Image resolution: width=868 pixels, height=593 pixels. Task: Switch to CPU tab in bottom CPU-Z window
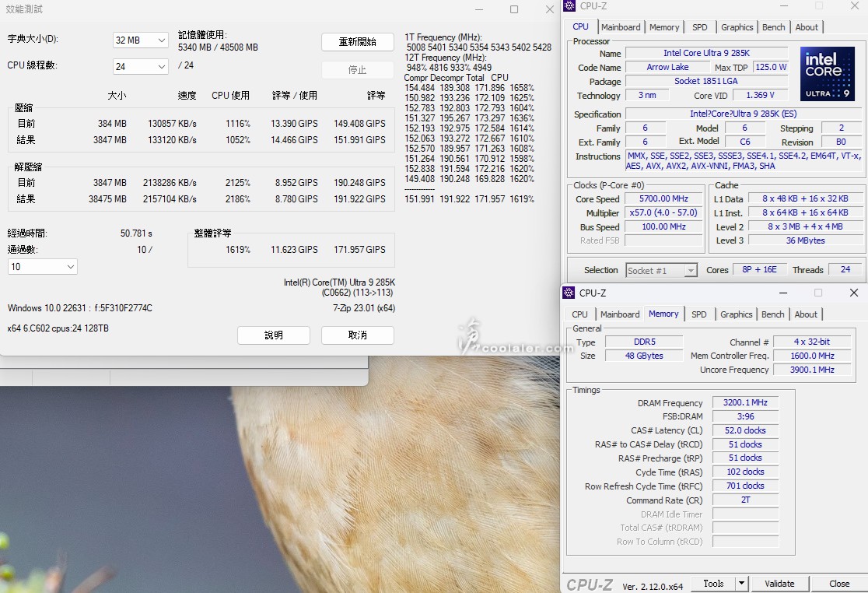click(x=579, y=314)
